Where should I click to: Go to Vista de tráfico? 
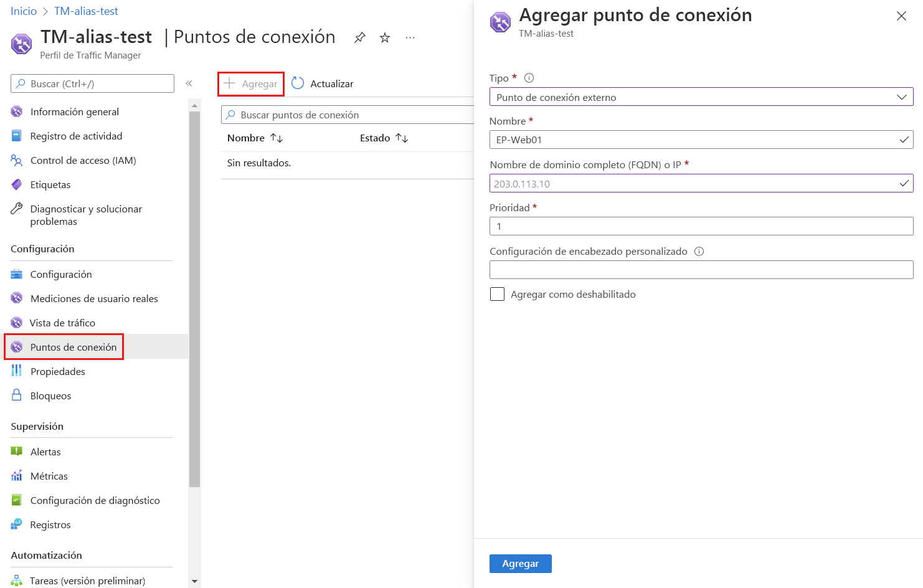pos(62,323)
